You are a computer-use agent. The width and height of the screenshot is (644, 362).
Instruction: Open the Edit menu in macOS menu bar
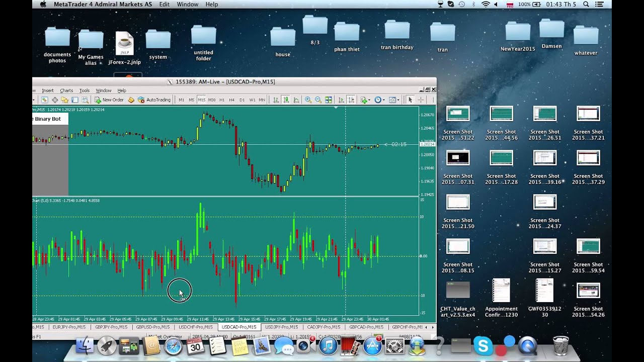point(164,4)
